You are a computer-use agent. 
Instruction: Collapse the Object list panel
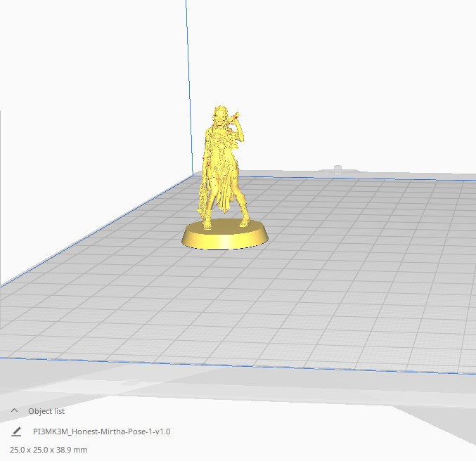[14, 411]
